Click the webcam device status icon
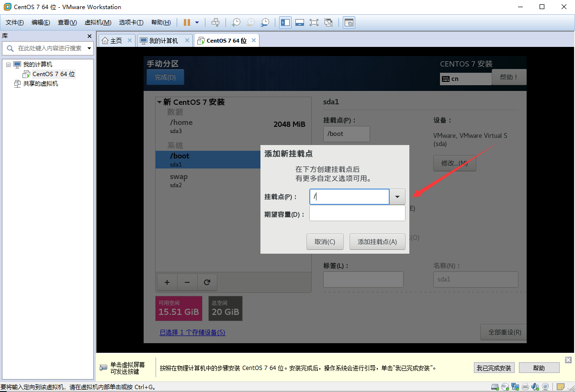Screen dimensions: 575x392 545,387
